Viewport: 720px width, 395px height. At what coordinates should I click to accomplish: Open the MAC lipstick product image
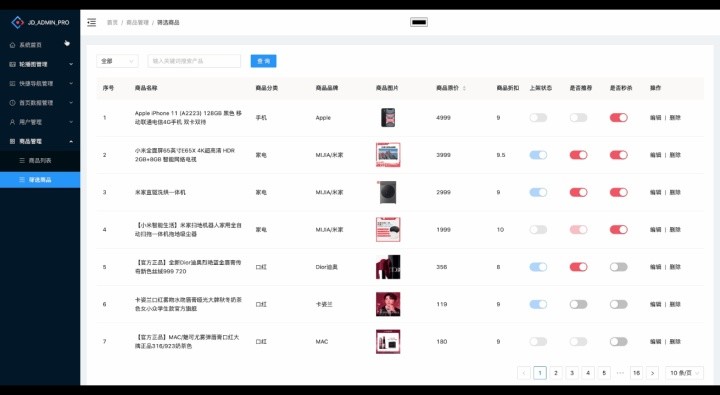(388, 341)
